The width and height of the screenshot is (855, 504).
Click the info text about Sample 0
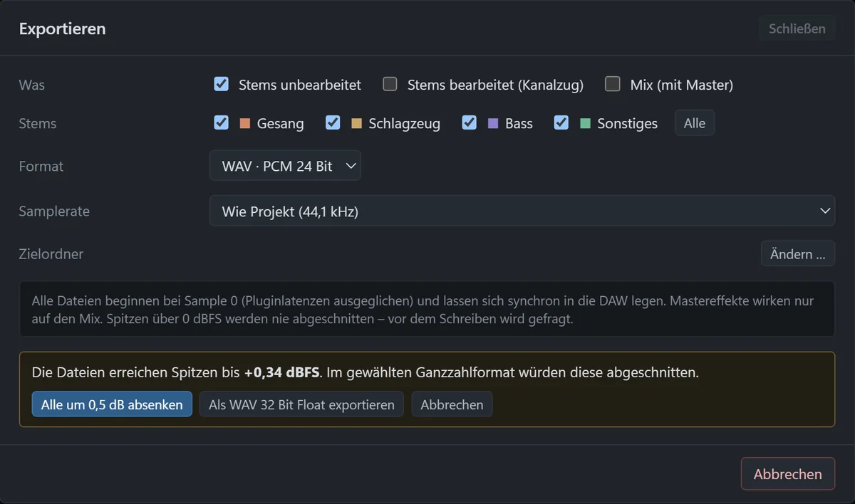427,310
